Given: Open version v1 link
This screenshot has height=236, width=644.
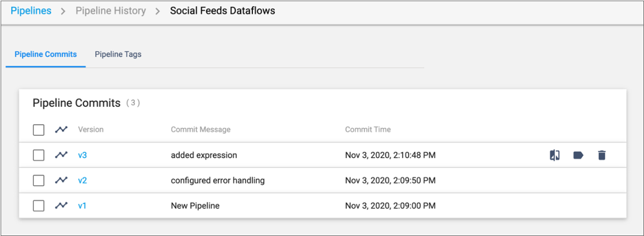Looking at the screenshot, I should 82,205.
